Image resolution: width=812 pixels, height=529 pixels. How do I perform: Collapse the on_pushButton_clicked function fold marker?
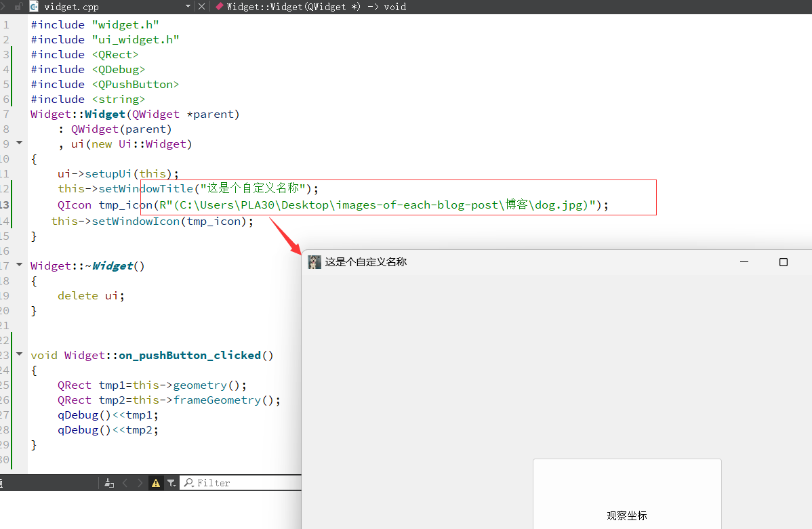[19, 354]
